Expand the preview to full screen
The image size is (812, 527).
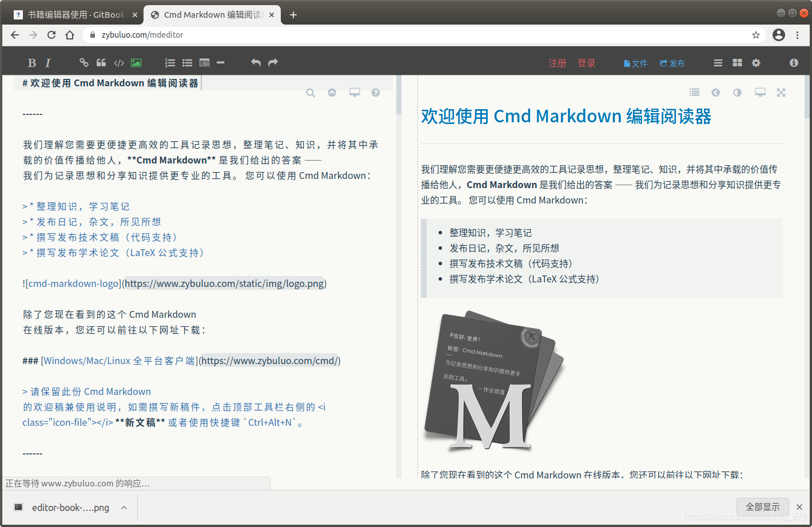coord(781,93)
